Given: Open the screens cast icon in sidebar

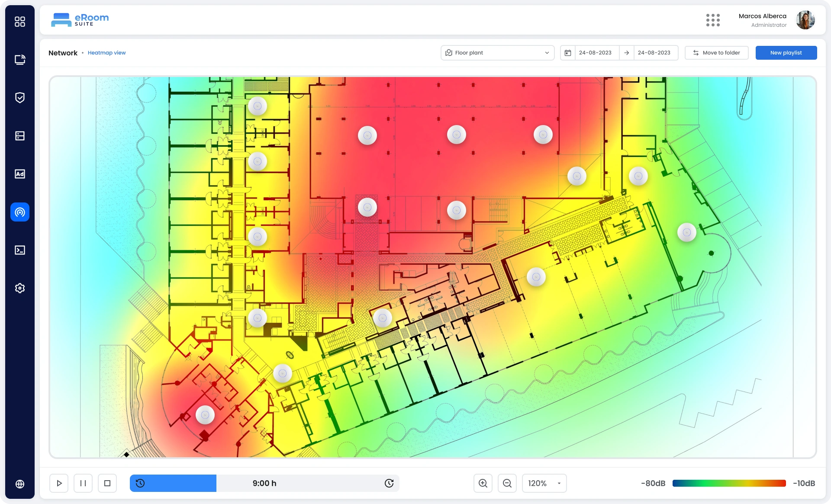Looking at the screenshot, I should (20, 60).
